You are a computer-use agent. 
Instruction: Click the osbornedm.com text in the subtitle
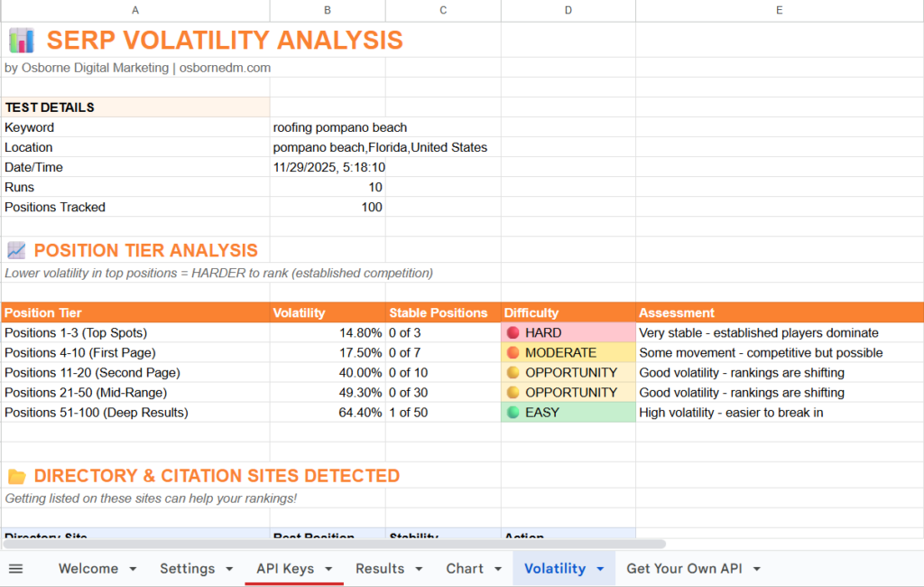pyautogui.click(x=224, y=67)
